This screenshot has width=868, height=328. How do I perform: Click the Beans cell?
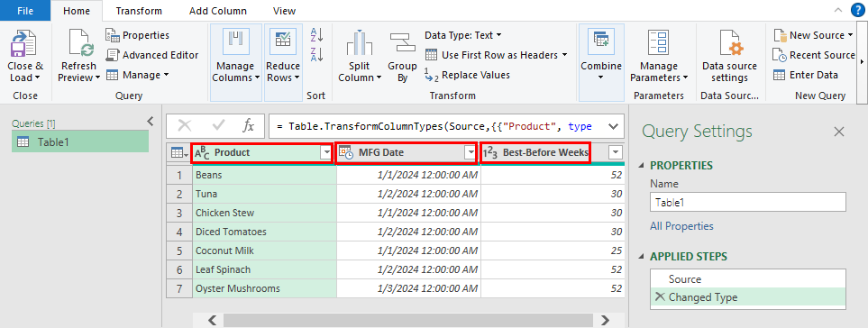265,176
